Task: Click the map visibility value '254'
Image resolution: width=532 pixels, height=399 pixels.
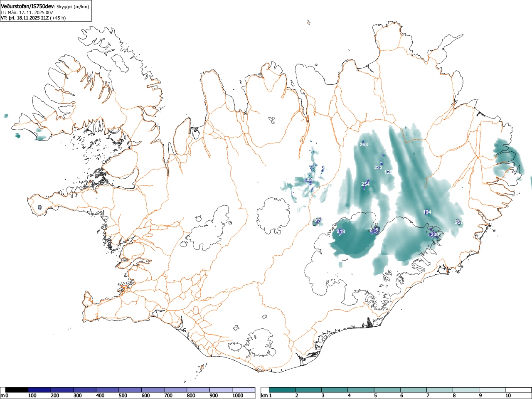Action: (365, 184)
